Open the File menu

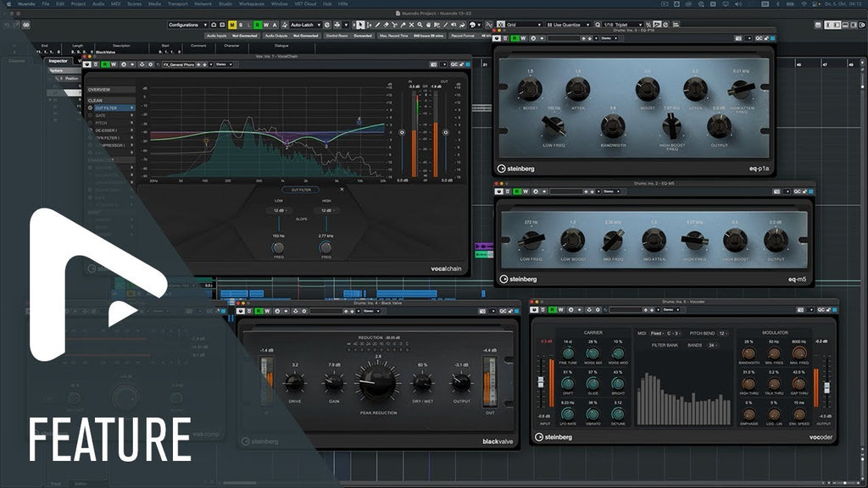pos(46,4)
